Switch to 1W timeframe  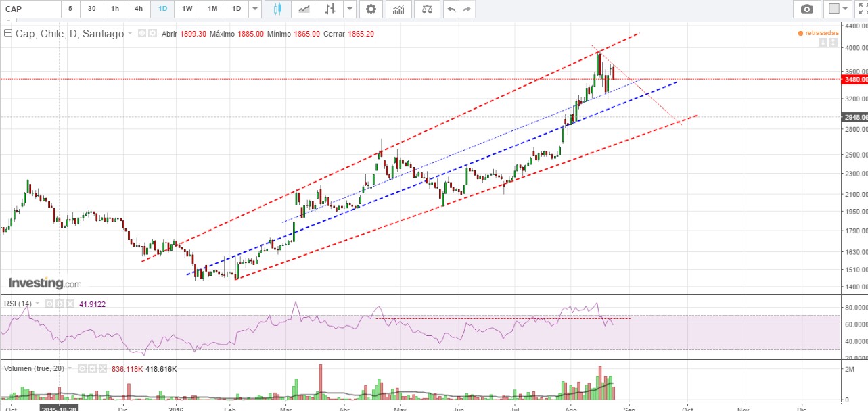[x=187, y=9]
